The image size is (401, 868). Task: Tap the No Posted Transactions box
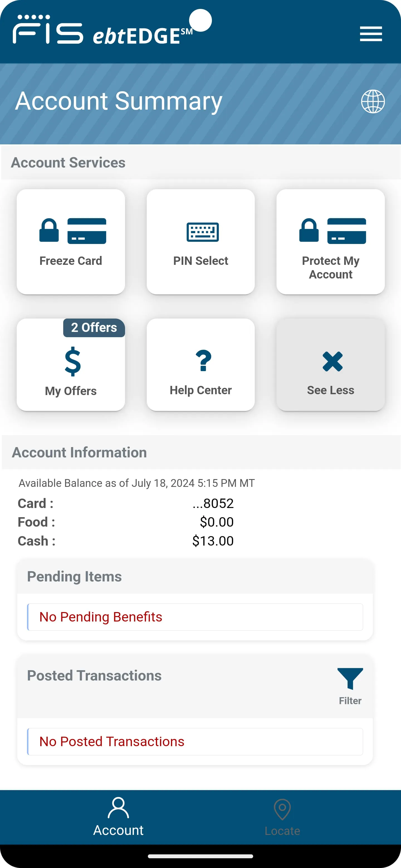tap(195, 742)
